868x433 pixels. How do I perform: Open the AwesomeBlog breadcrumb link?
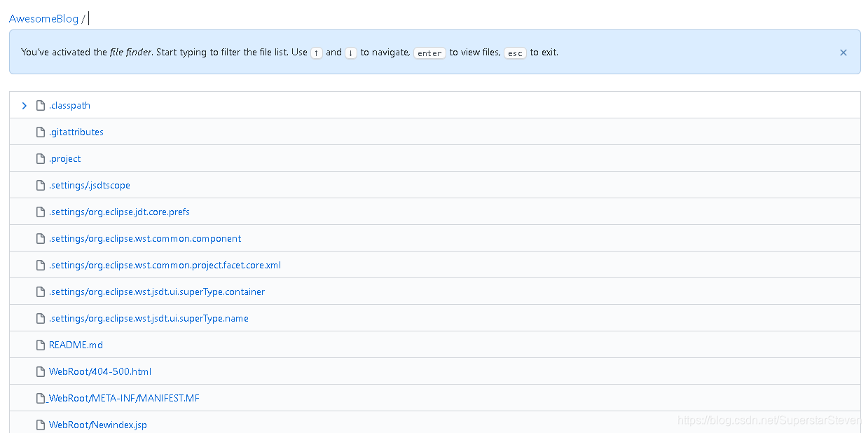pos(43,19)
